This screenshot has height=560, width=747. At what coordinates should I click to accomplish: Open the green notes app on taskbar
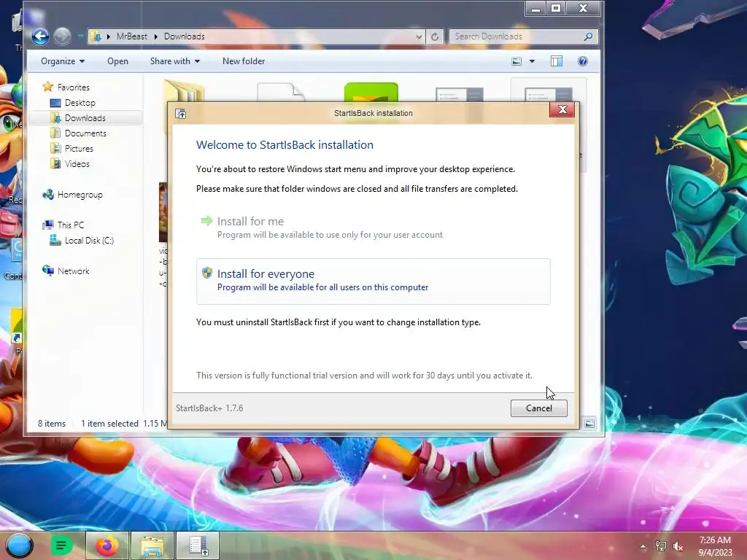[x=61, y=545]
